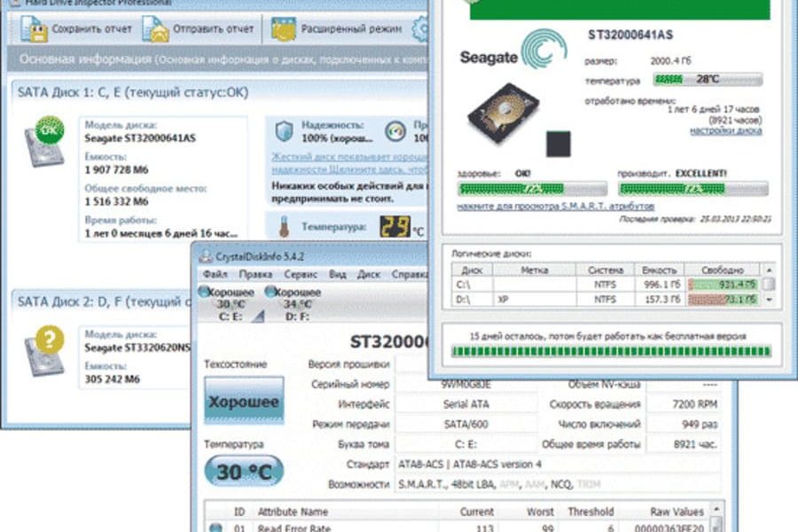Click the Сохранить отчет floppy disk icon
The height and width of the screenshot is (532, 798).
[x=35, y=30]
